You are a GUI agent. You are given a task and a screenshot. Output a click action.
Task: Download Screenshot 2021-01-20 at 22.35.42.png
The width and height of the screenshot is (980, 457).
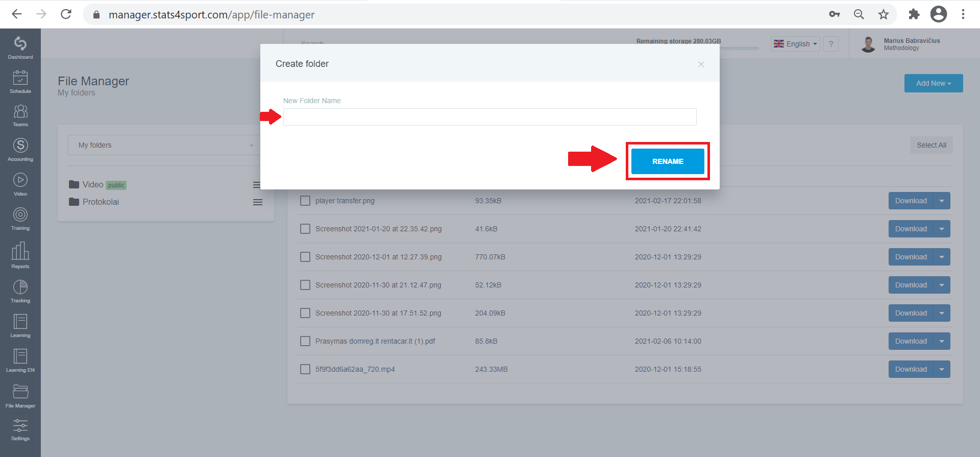tap(911, 229)
